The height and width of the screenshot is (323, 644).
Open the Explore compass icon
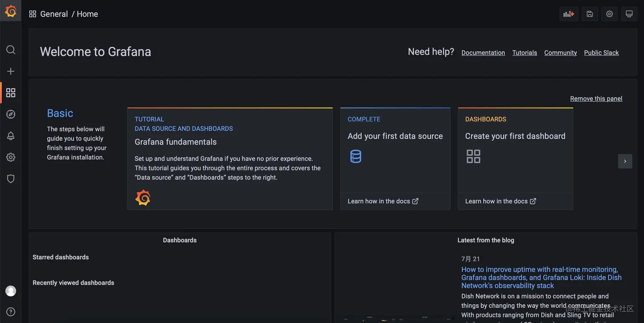tap(11, 114)
